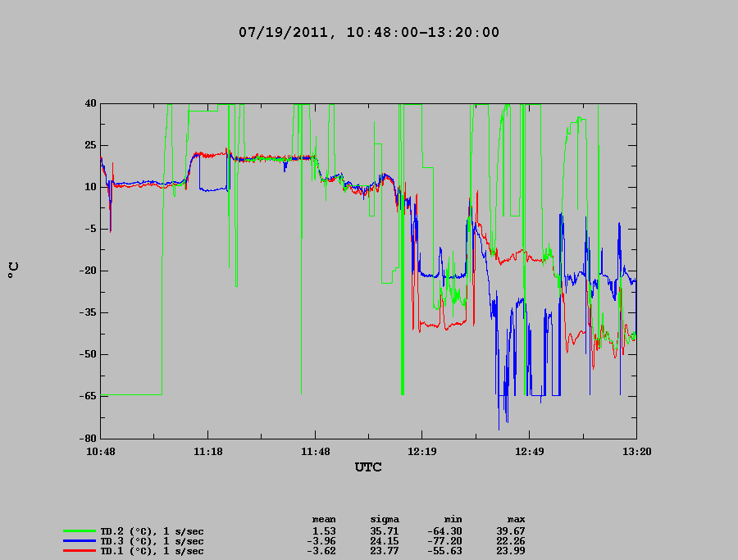
Task: Click y-axis tick label 40
Action: (90, 103)
